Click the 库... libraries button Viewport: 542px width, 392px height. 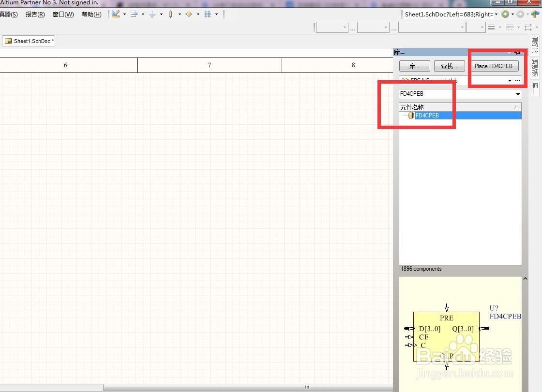(x=414, y=66)
